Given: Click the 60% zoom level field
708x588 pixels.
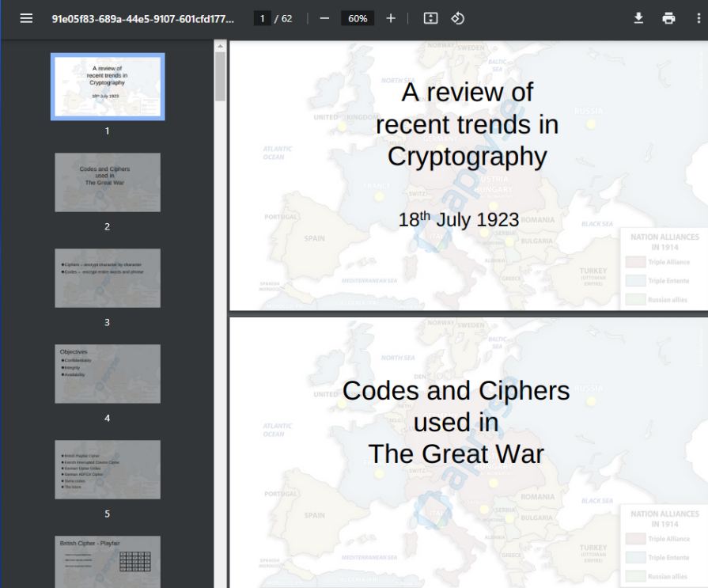Looking at the screenshot, I should [x=357, y=18].
